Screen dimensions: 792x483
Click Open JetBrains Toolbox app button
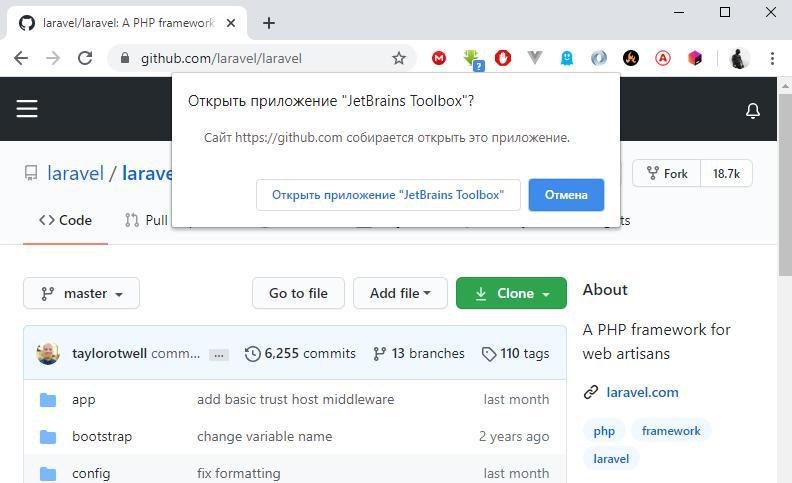(388, 195)
